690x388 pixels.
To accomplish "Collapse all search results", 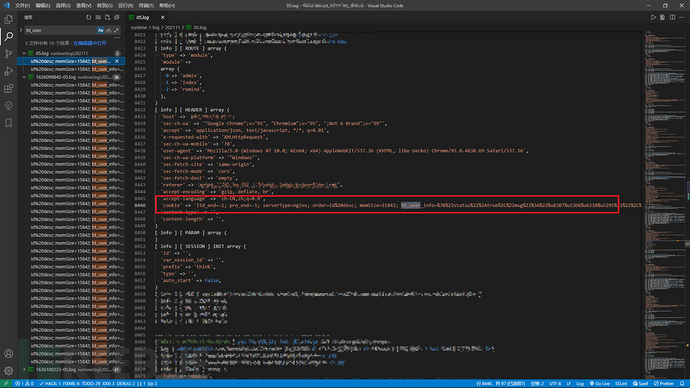I will tap(117, 17).
